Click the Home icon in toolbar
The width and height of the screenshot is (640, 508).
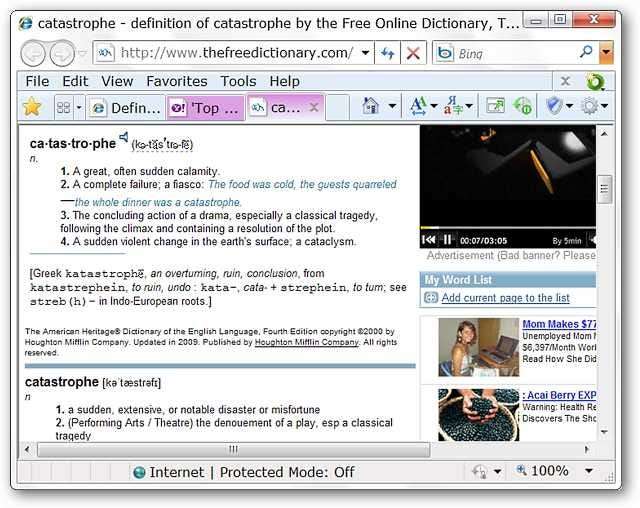click(x=371, y=106)
